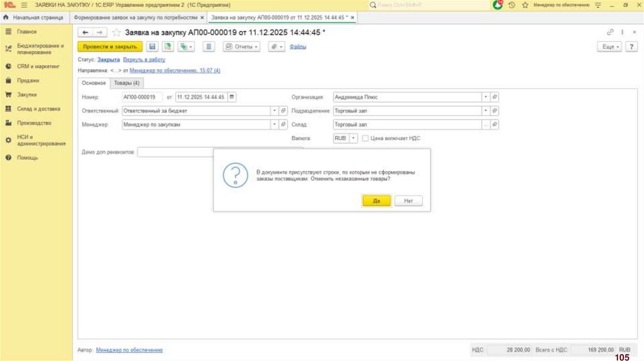
Task: Open the Файлы link
Action: coord(297,47)
